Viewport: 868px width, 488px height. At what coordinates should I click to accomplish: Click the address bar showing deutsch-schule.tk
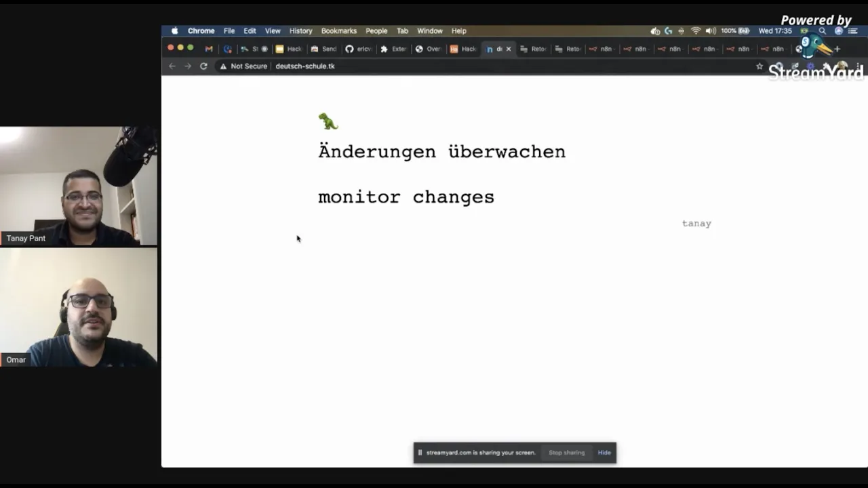(305, 66)
